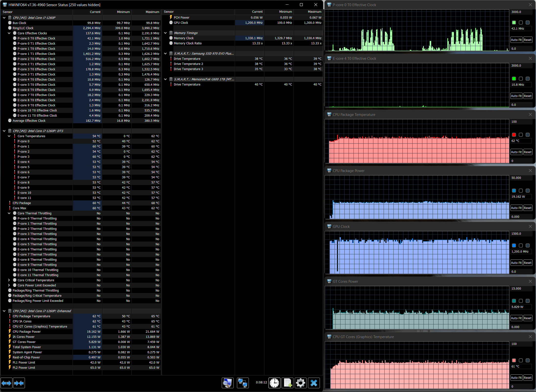Open the remote network computers icon

tap(243, 383)
